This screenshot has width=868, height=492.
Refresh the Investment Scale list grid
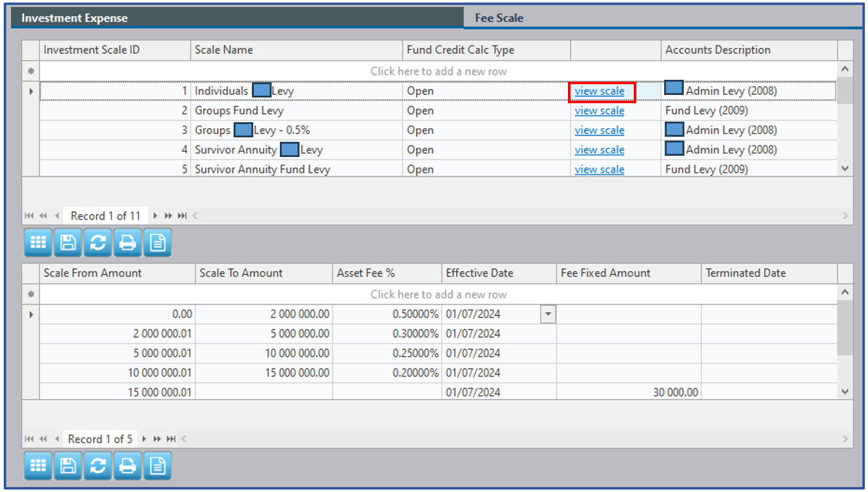click(x=97, y=243)
